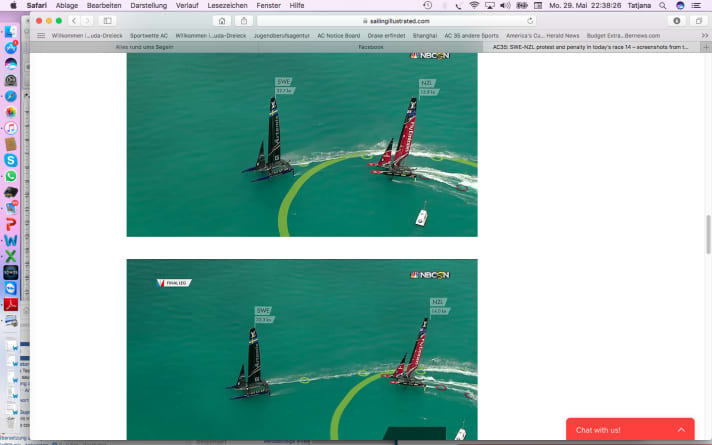This screenshot has height=445, width=712.
Task: Click the sailingillustrated.com address field
Action: (396, 21)
